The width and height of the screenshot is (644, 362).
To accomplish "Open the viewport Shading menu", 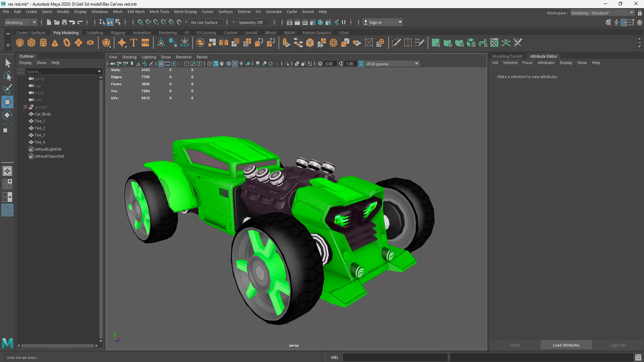I will [129, 57].
